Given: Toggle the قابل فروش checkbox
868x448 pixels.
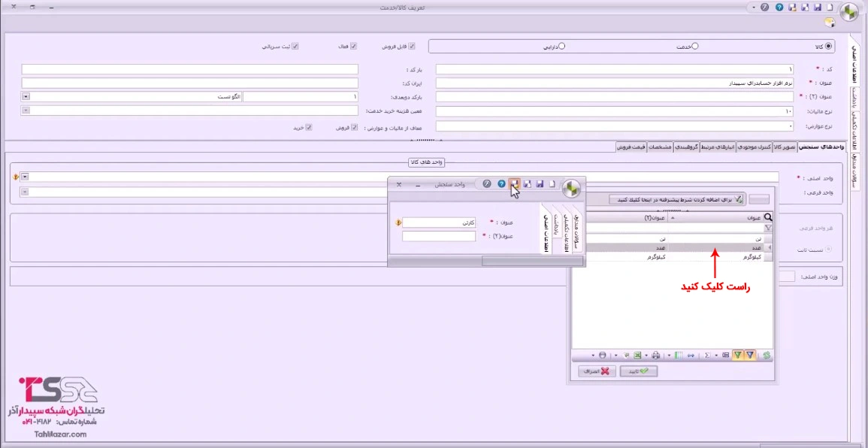Looking at the screenshot, I should [x=411, y=47].
